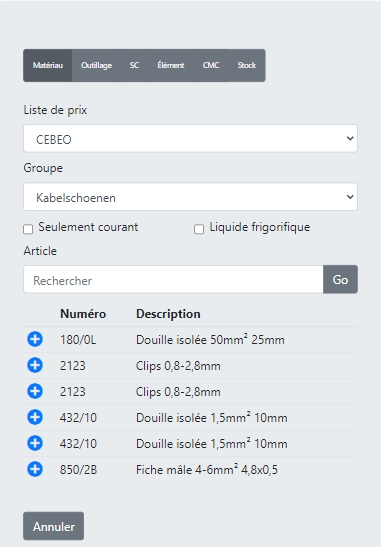
Task: Click plus icon of the lower 432/10 row
Action: [35, 443]
